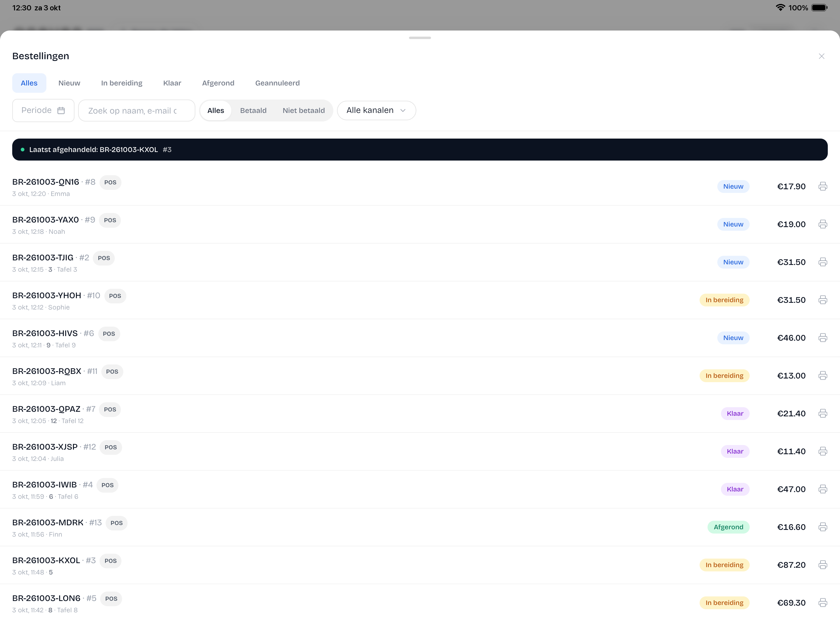
Task: Tap the Wi-Fi status icon
Action: 780,8
